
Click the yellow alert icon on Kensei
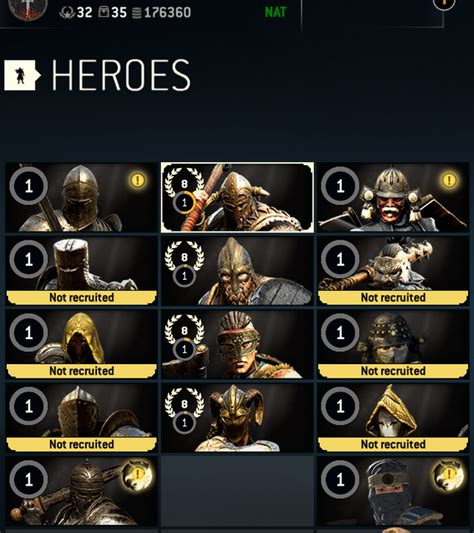click(x=449, y=180)
